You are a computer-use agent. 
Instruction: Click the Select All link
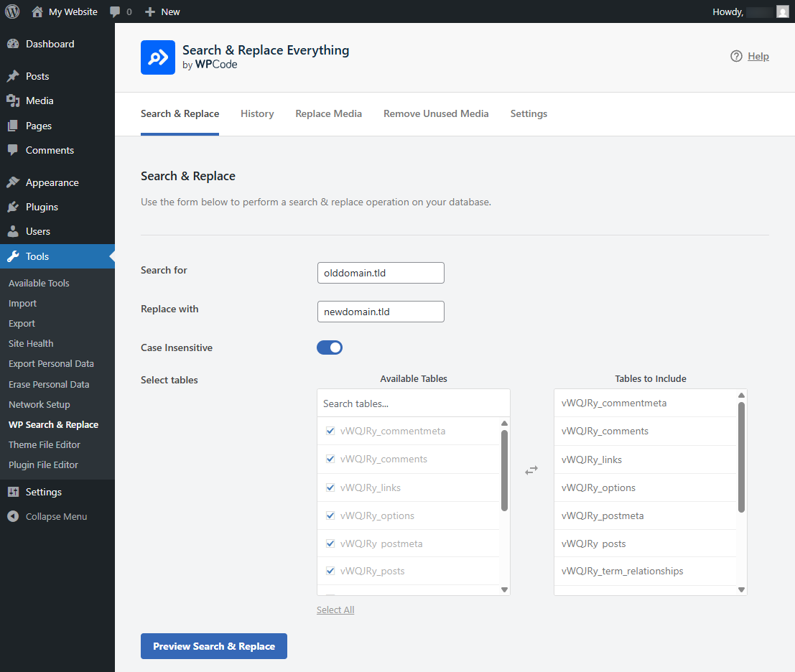coord(335,610)
